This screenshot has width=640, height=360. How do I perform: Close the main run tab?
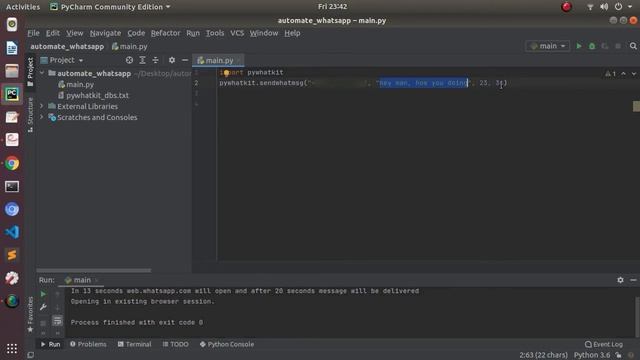[96, 280]
